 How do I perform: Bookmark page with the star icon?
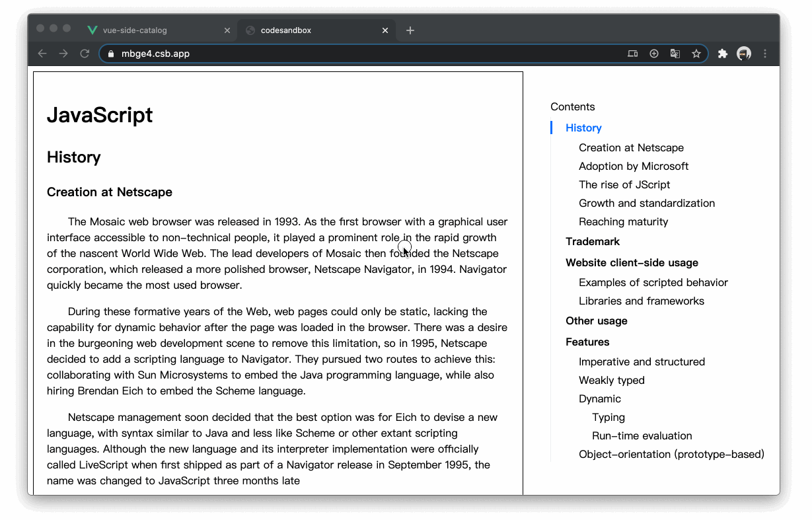click(x=696, y=54)
